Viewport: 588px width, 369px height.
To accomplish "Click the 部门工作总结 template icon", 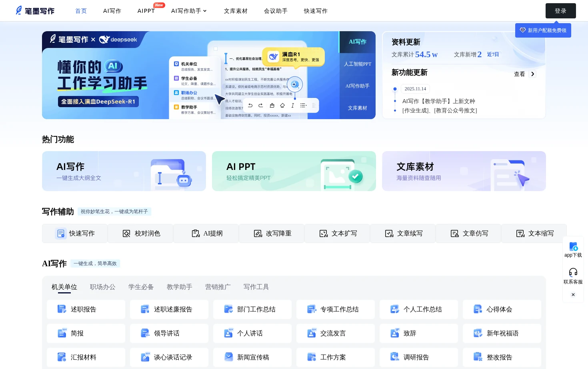I will (228, 309).
